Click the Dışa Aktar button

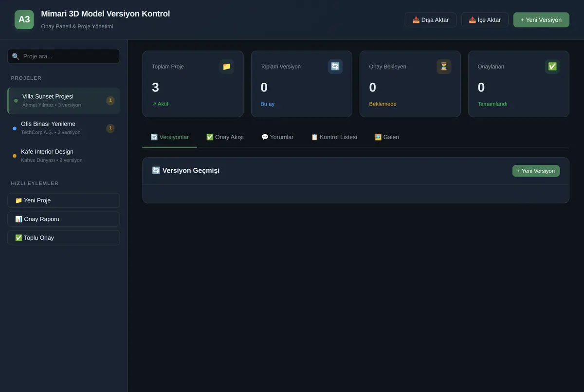(x=431, y=20)
